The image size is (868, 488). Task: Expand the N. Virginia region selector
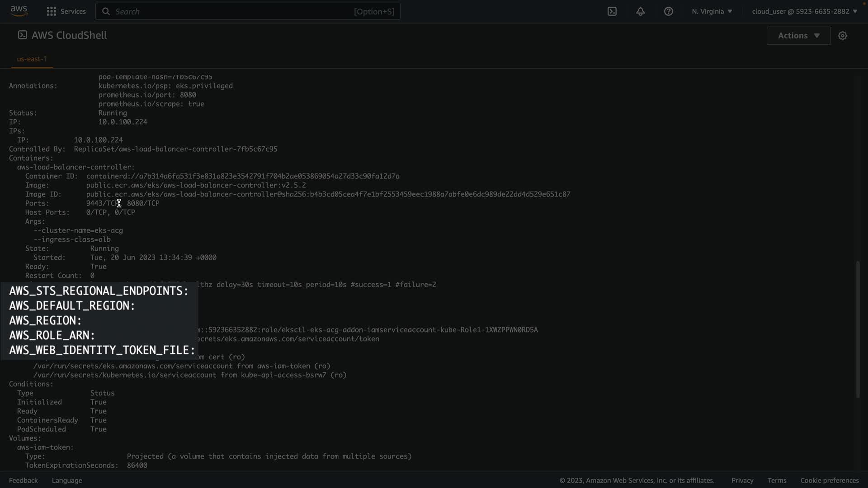pos(712,11)
